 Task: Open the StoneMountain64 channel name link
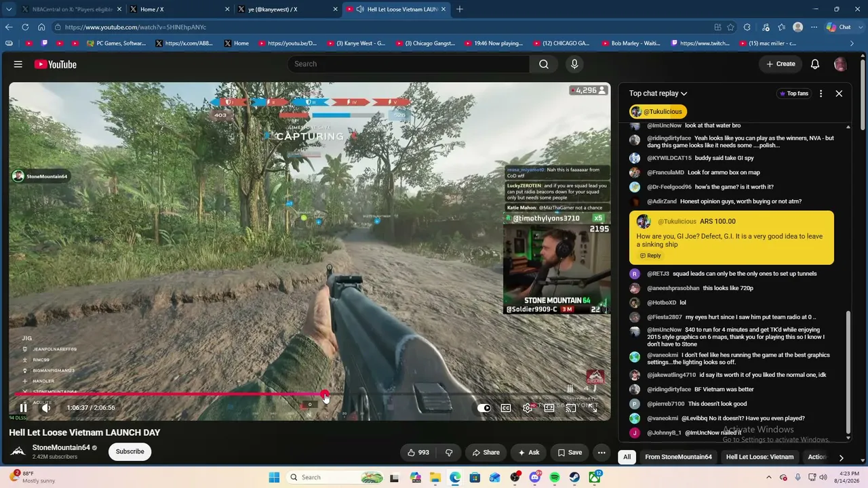click(x=61, y=447)
